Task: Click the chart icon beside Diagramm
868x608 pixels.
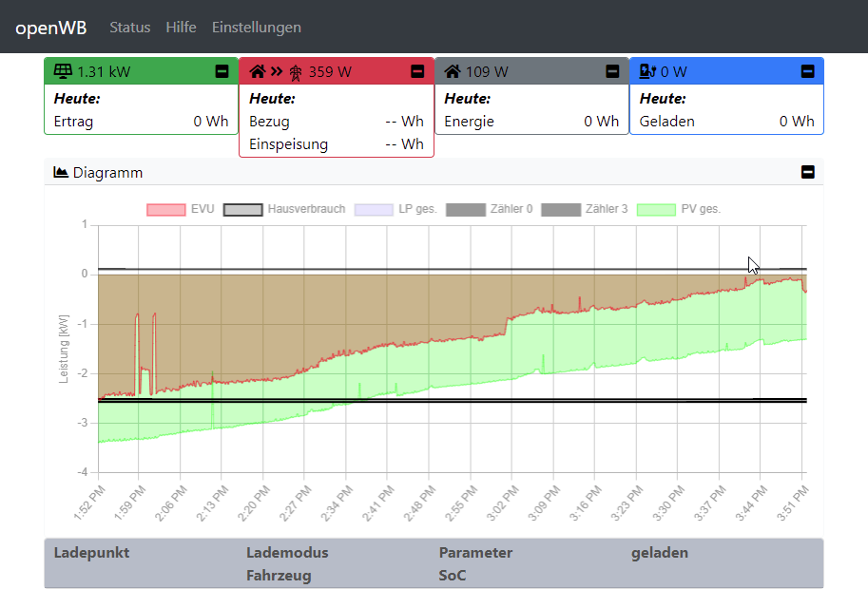Action: pos(61,172)
